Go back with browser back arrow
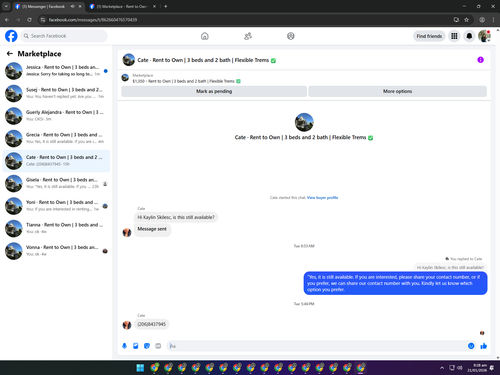500x375 pixels. (x=7, y=20)
